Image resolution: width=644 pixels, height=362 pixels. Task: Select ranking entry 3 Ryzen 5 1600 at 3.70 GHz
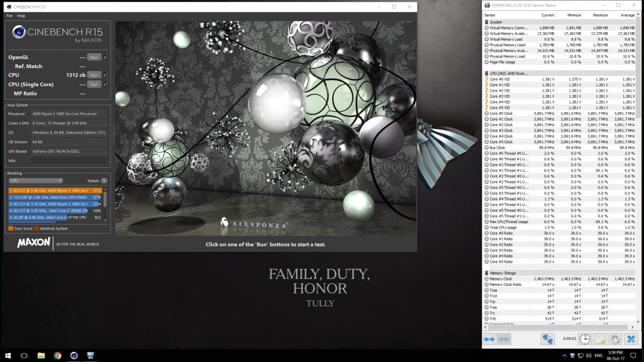[55, 204]
